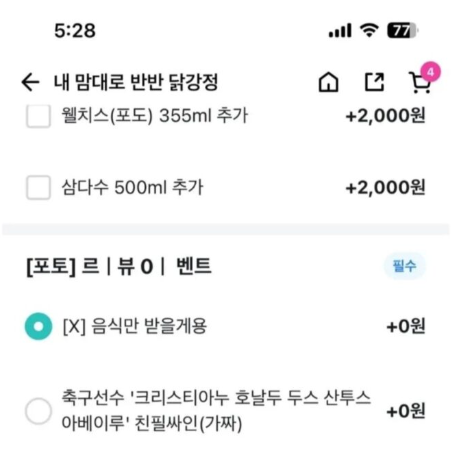Check the 삼다수 500ml 추가 checkbox
The width and height of the screenshot is (451, 452).
(x=38, y=187)
